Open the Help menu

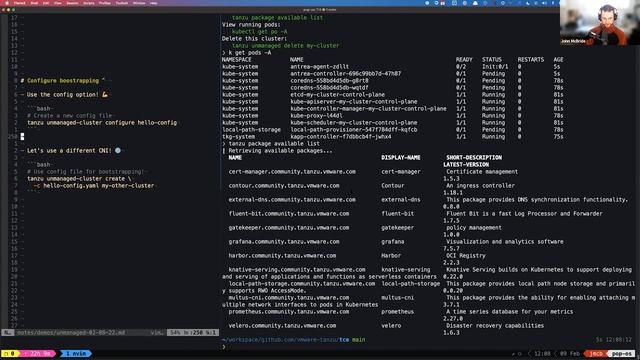(x=153, y=3)
